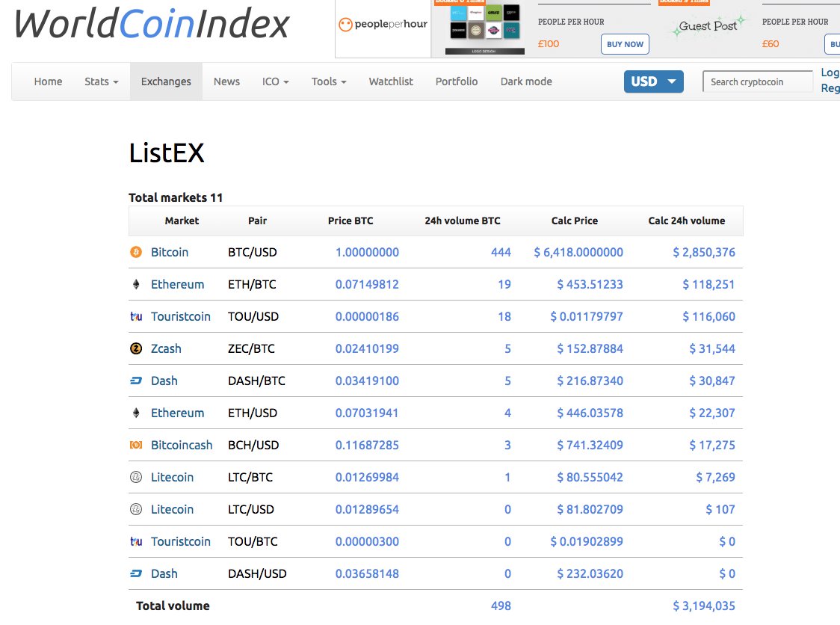Open the USD currency dropdown
The image size is (840, 625).
[654, 81]
